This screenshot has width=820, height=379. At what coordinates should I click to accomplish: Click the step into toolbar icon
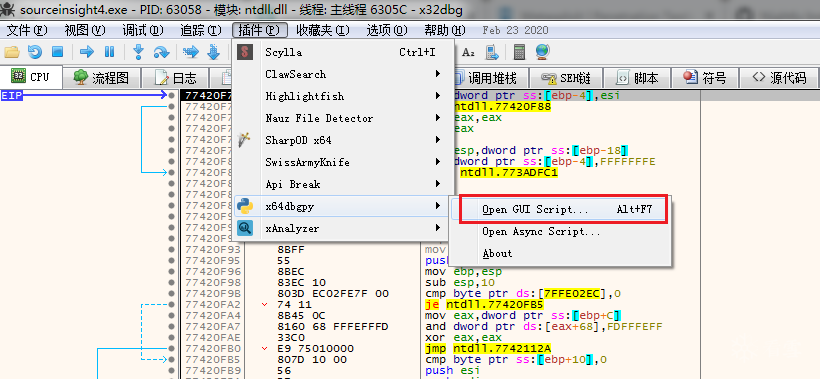click(x=139, y=52)
